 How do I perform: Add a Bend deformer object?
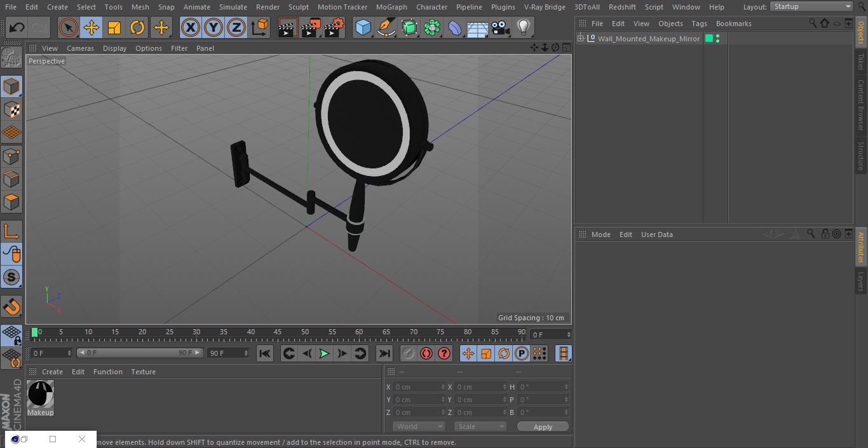pos(455,27)
